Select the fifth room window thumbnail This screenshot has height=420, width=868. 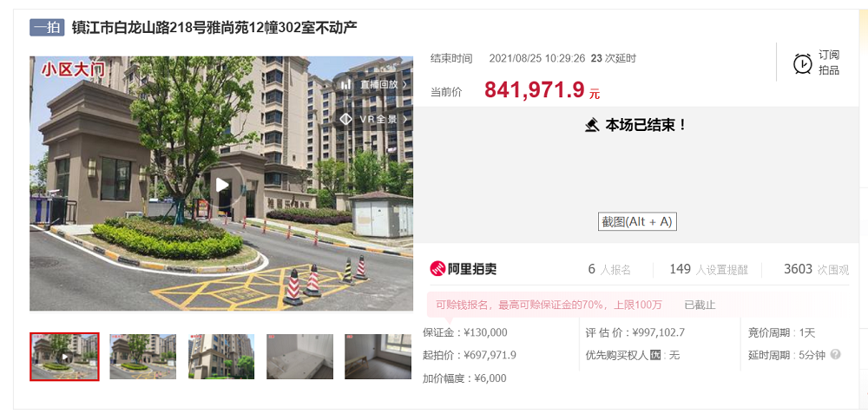378,357
